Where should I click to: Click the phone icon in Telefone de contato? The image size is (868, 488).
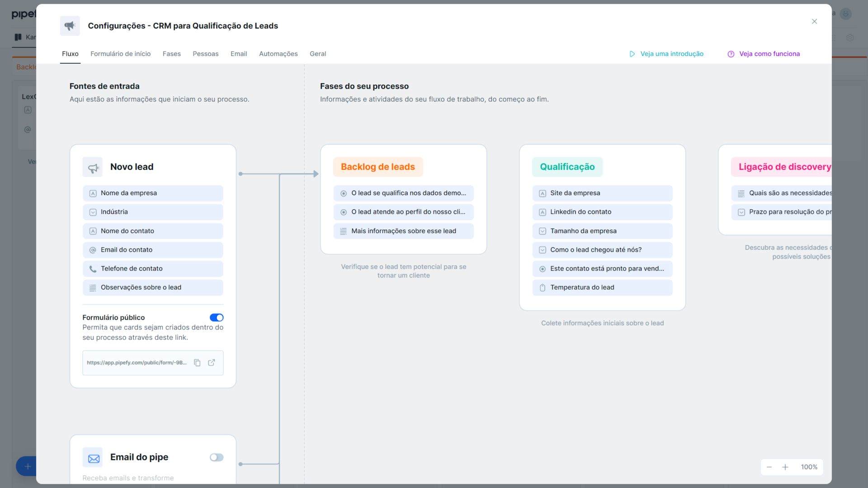pos(93,269)
